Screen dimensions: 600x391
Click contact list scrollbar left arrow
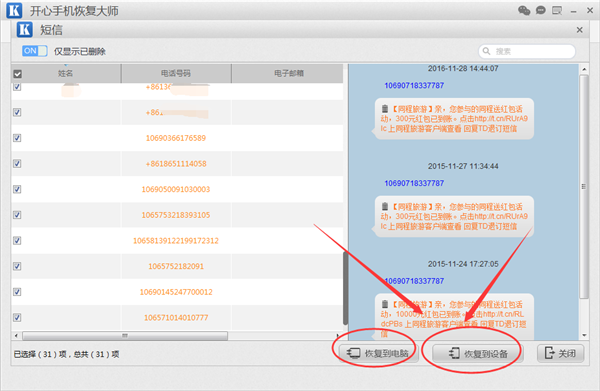pos(16,336)
